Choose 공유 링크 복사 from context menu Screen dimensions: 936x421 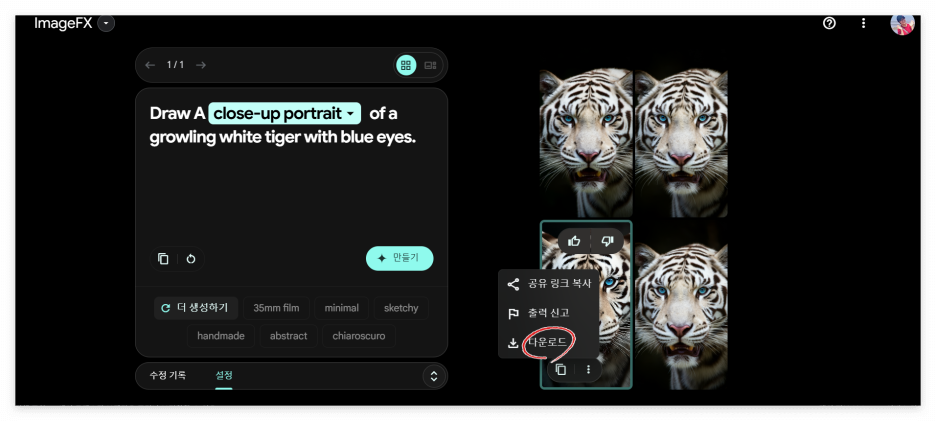coord(549,284)
